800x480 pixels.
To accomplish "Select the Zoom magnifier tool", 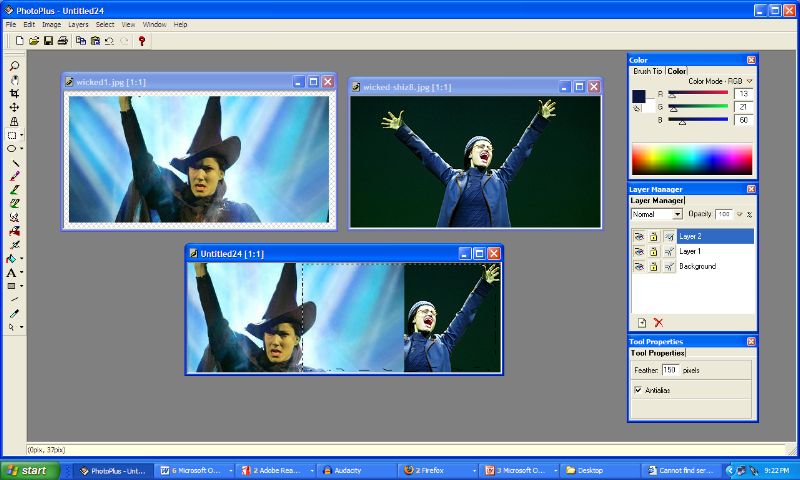I will point(14,66).
